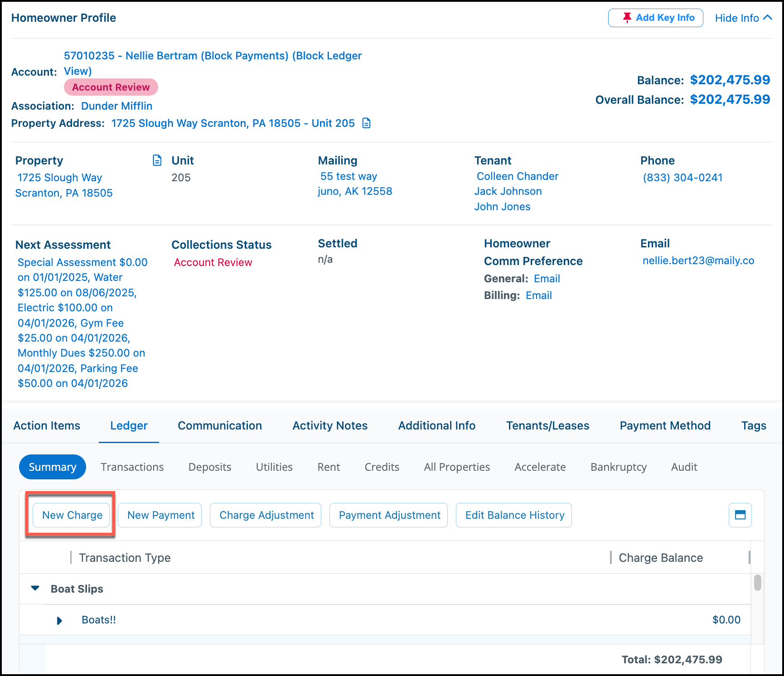Image resolution: width=784 pixels, height=676 pixels.
Task: Click the 1725 Slough Way Unit 205 address link
Action: pyautogui.click(x=233, y=123)
